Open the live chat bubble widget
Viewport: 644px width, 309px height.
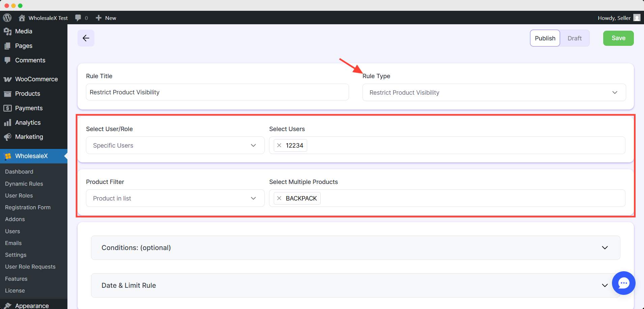[623, 283]
